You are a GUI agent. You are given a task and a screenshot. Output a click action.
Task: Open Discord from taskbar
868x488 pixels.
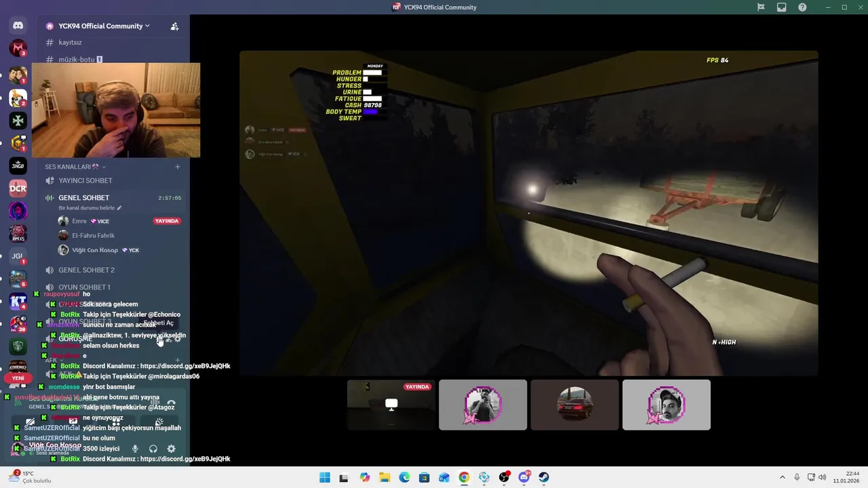point(524,477)
